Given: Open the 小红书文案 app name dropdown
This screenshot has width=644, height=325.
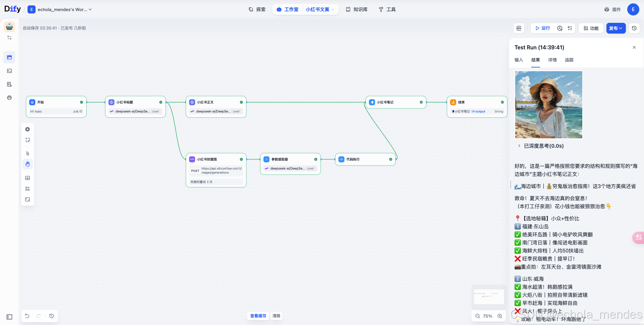Looking at the screenshot, I should click(x=318, y=9).
